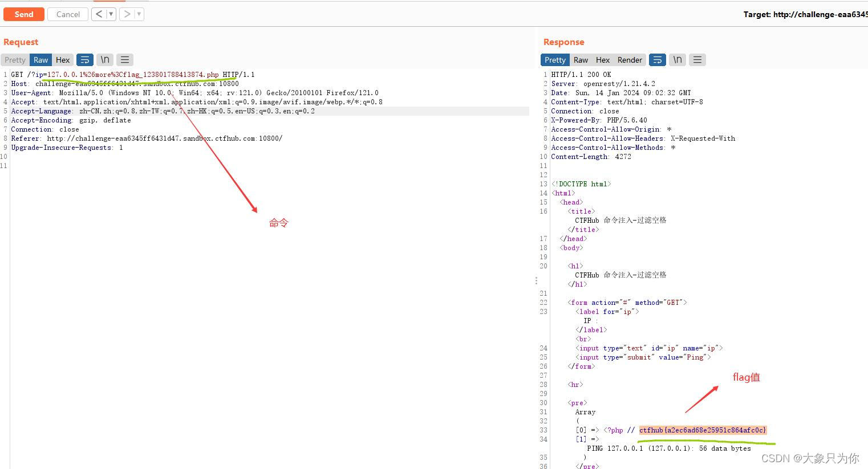Open the next-history dropdown arrow
Image resolution: width=868 pixels, height=469 pixels.
coord(139,14)
